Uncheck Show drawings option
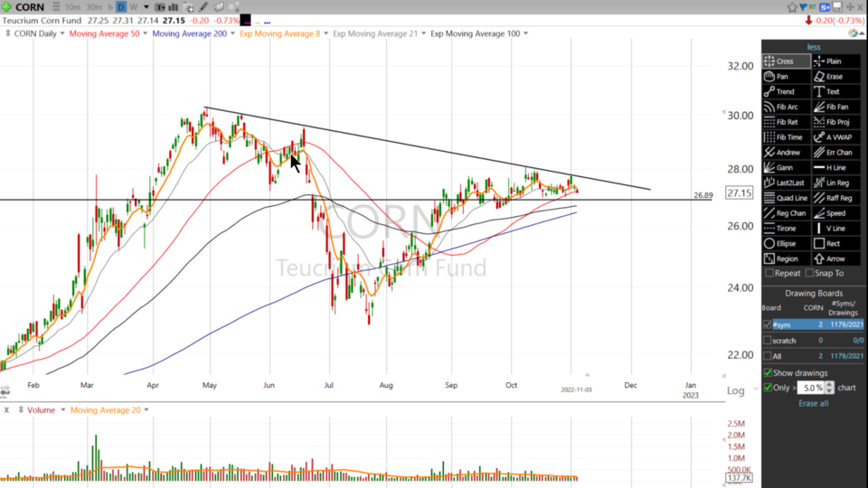The width and height of the screenshot is (868, 488). click(x=769, y=372)
